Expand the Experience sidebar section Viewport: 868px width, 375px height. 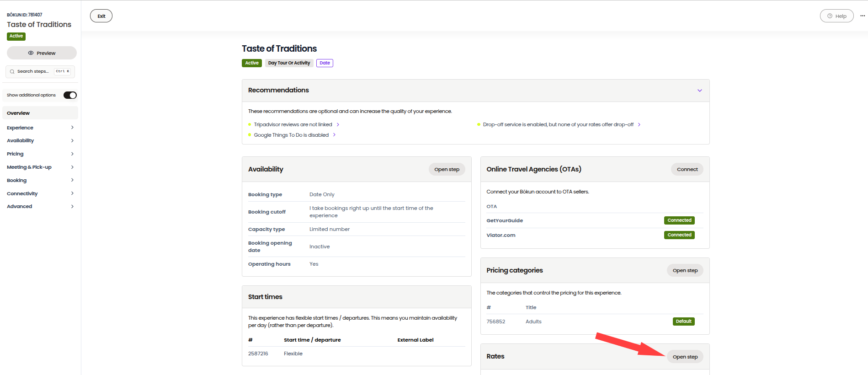pyautogui.click(x=40, y=128)
